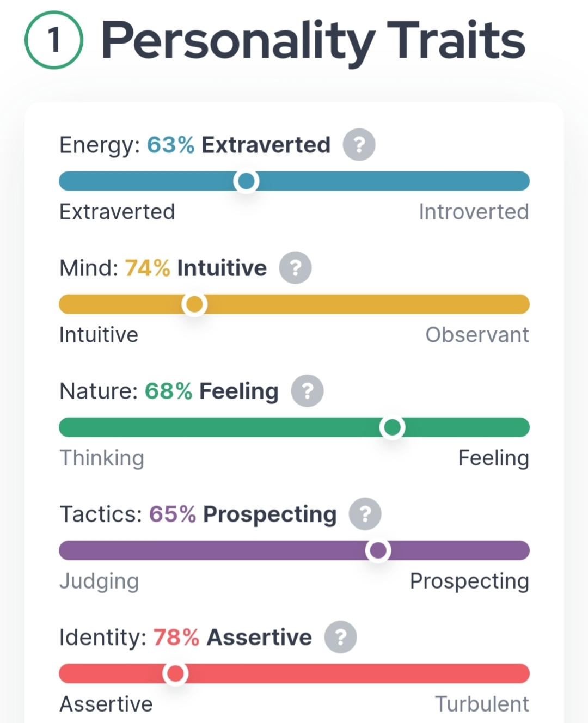
Task: Click the help icon next to Energy Extraverted
Action: click(x=359, y=145)
